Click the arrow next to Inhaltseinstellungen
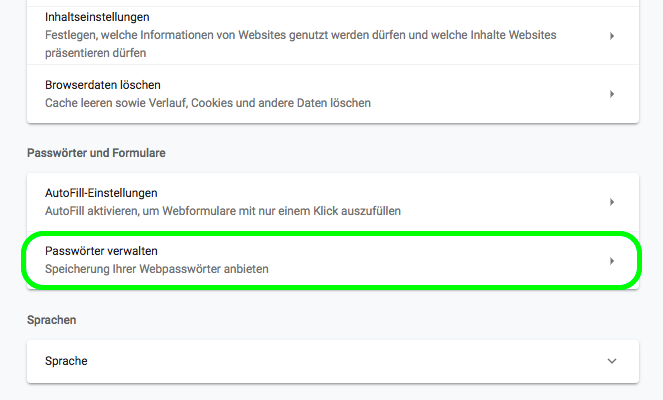The width and height of the screenshot is (663, 400). tap(611, 36)
